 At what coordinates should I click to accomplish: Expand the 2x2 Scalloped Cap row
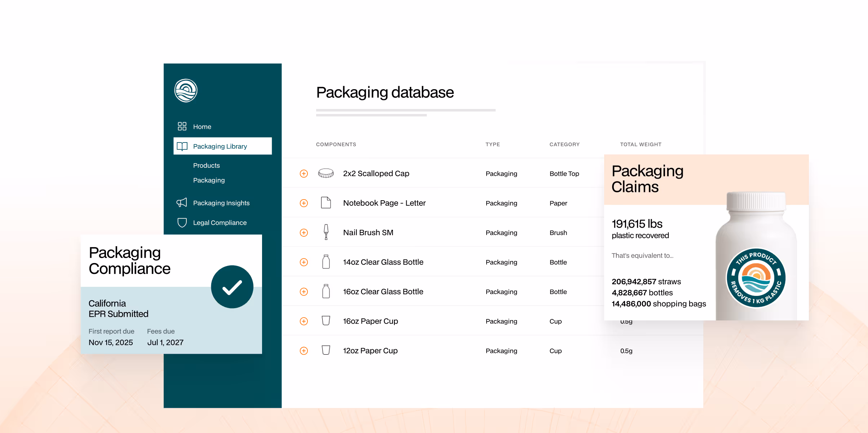coord(304,174)
